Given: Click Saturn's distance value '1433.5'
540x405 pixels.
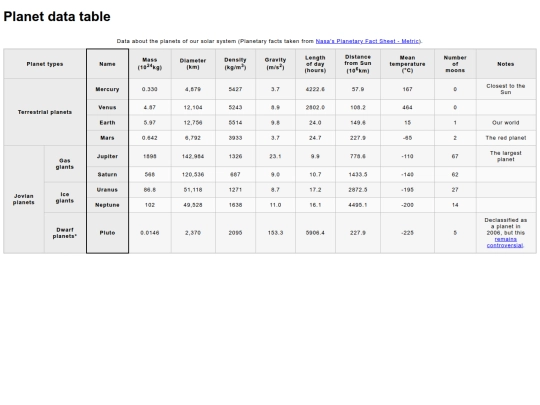Looking at the screenshot, I should [358, 175].
